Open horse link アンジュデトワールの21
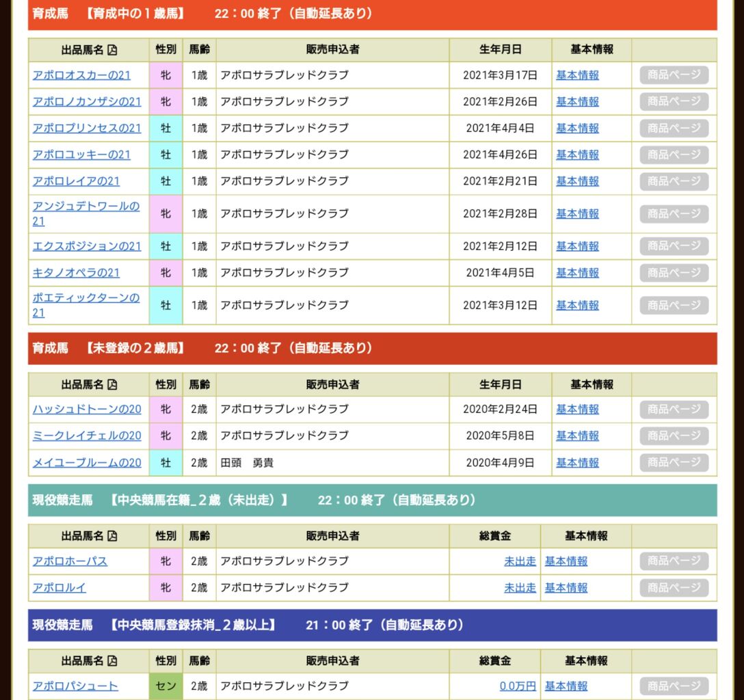 click(86, 213)
